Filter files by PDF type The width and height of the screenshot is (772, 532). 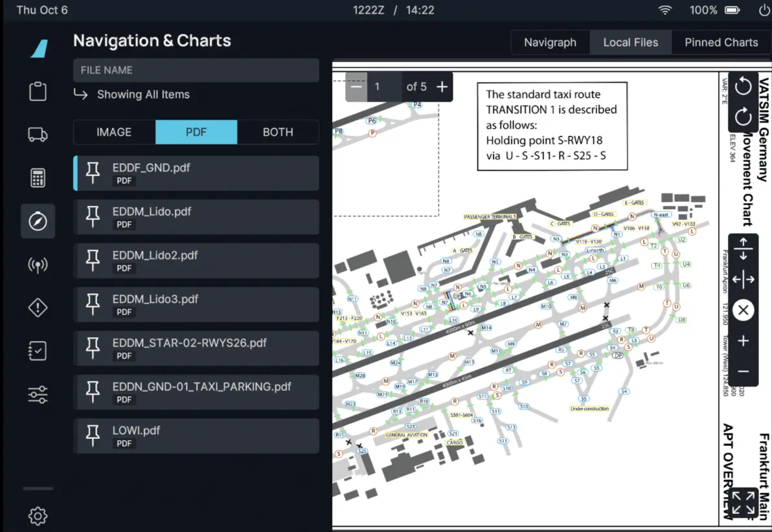(196, 132)
